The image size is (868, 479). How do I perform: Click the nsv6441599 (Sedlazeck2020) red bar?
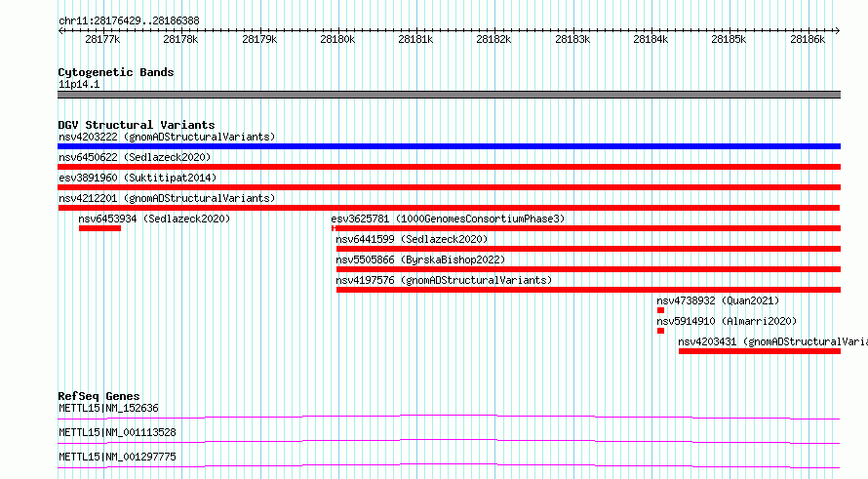(588, 249)
